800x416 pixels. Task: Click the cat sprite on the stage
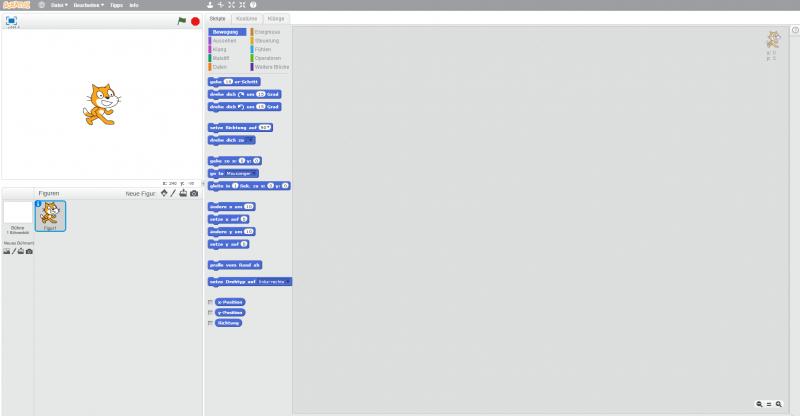tap(101, 105)
